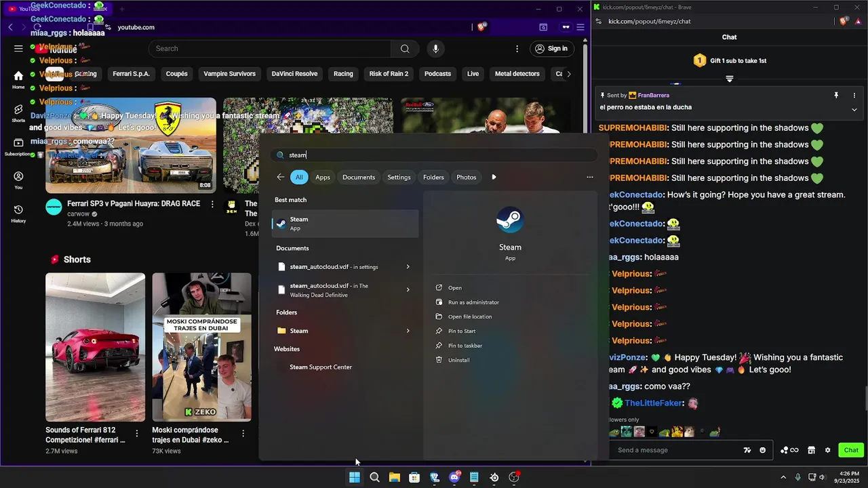Start YouTube voice search with microphone
This screenshot has height=488, width=868.
click(435, 49)
